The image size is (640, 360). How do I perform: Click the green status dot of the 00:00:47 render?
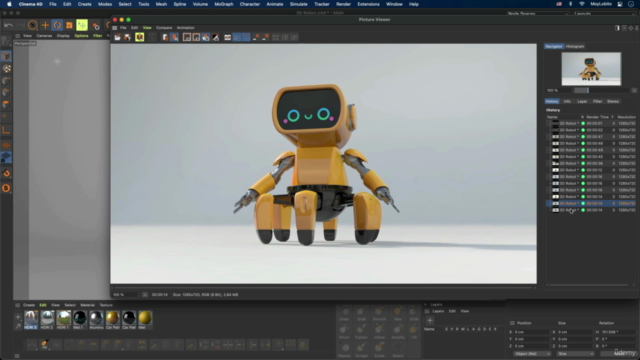[583, 137]
